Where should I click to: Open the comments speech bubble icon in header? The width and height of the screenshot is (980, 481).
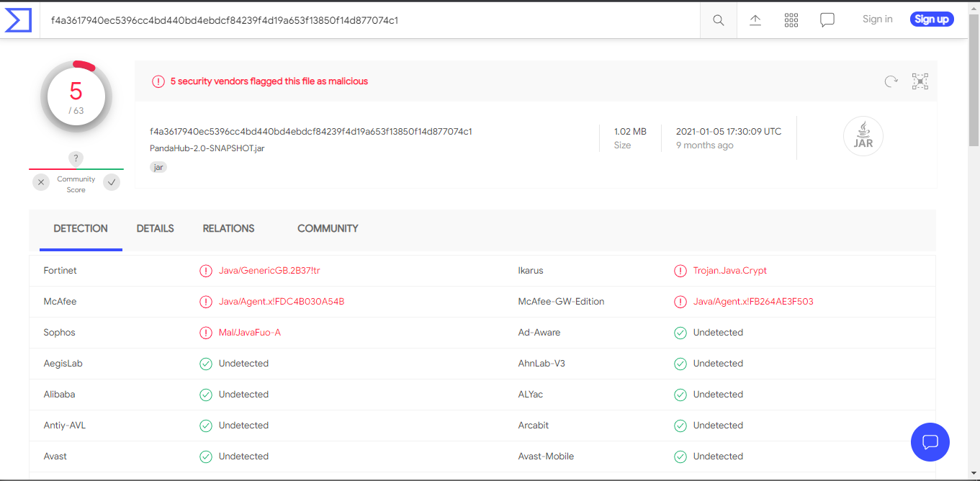click(x=827, y=20)
